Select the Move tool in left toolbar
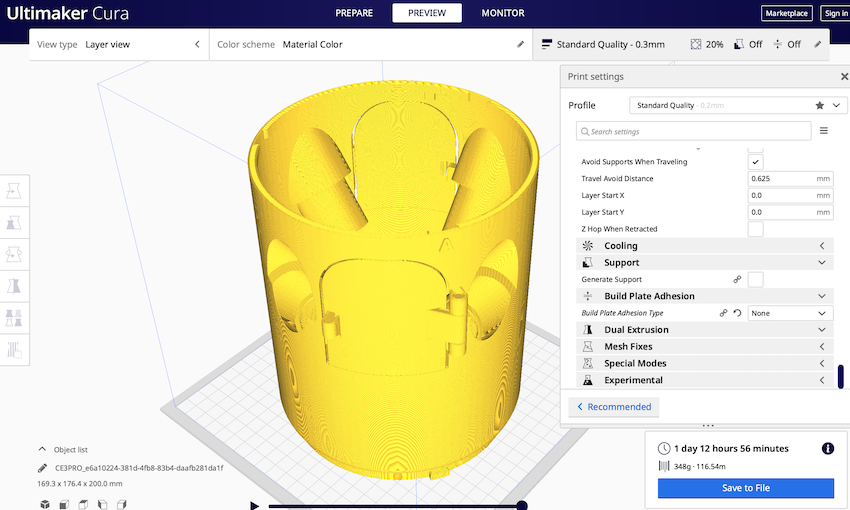Image resolution: width=850 pixels, height=510 pixels. pyautogui.click(x=14, y=191)
